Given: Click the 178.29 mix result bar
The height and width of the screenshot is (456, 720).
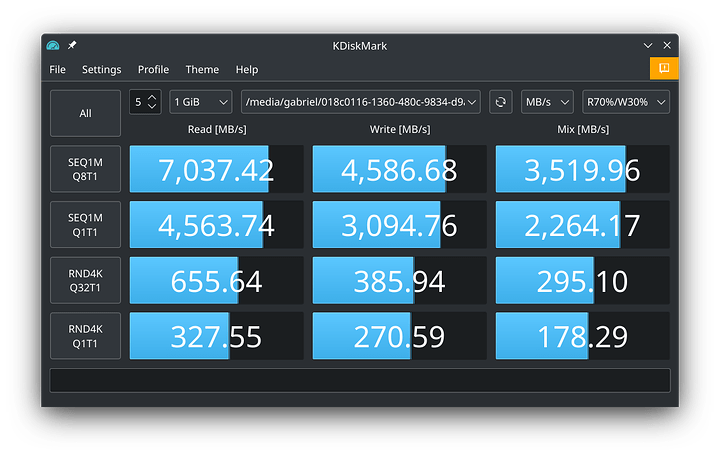Looking at the screenshot, I should 582,336.
